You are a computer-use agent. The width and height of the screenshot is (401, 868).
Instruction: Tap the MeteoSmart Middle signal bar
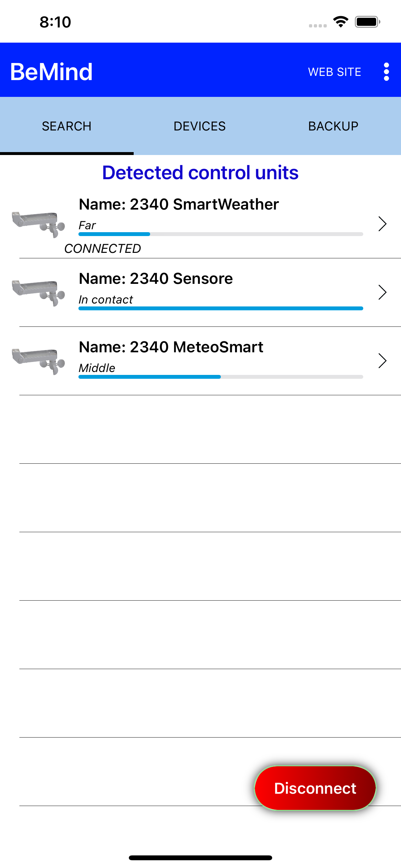pyautogui.click(x=221, y=377)
